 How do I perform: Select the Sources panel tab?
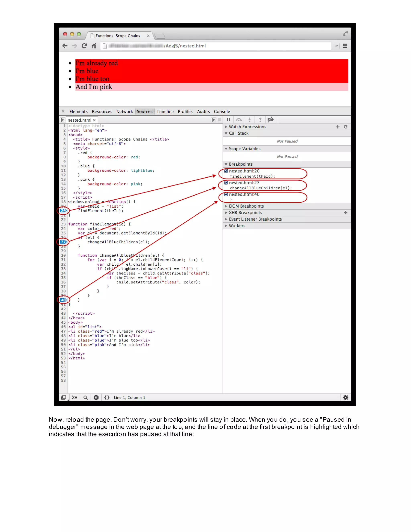(144, 112)
